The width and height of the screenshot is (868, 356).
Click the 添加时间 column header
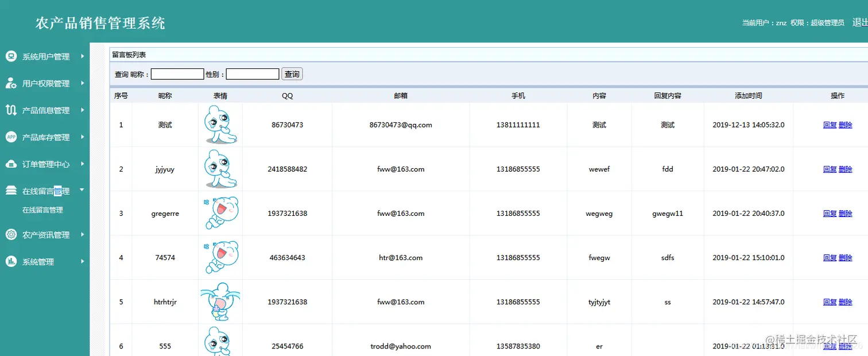(x=749, y=96)
